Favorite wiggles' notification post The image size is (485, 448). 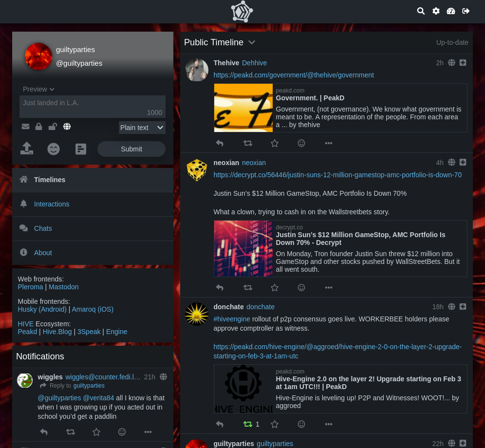coord(96,432)
